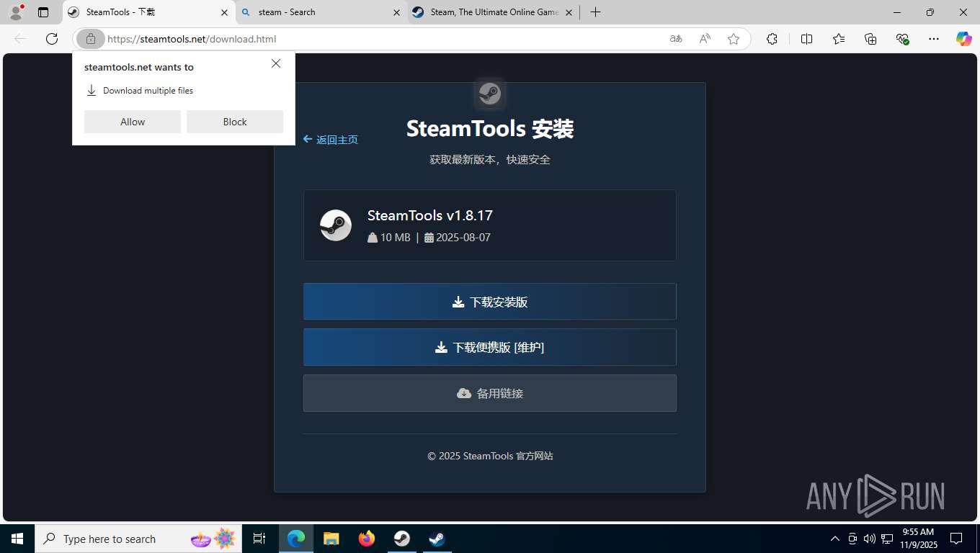Click the SteamTools 安装 heading

tap(490, 129)
